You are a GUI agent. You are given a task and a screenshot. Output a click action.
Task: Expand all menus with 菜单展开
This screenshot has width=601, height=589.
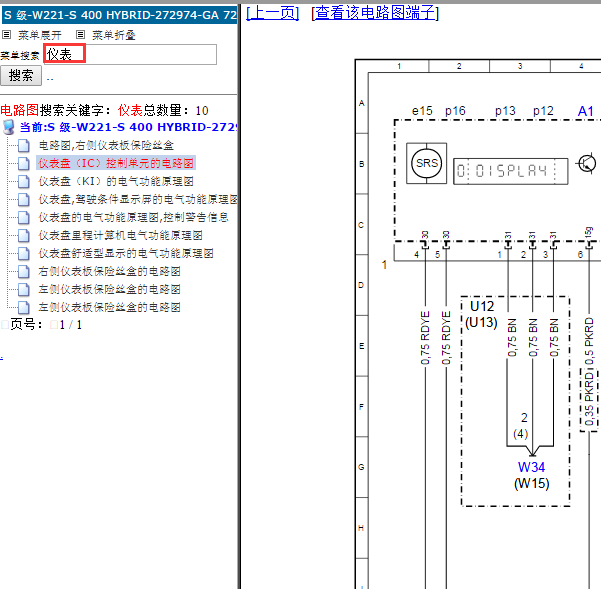(38, 34)
